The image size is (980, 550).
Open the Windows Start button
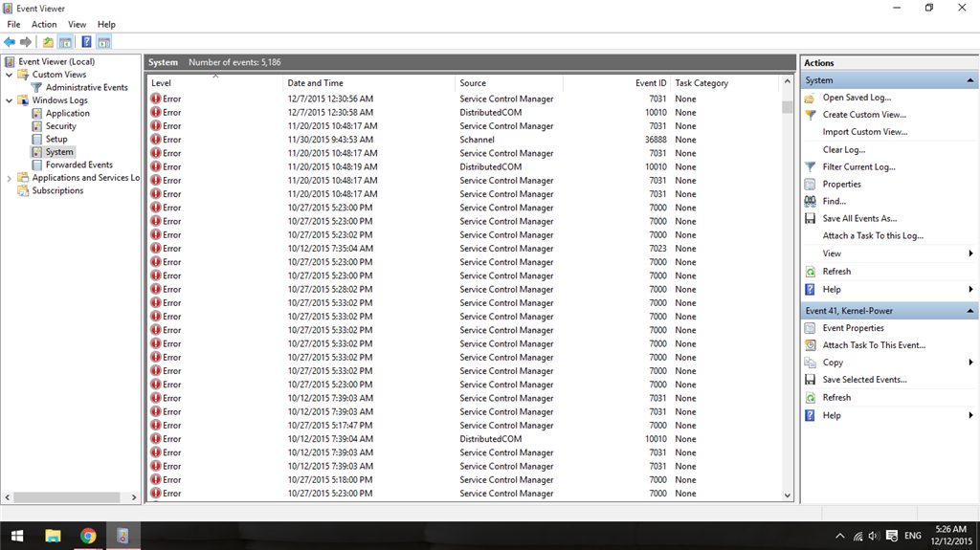point(17,536)
